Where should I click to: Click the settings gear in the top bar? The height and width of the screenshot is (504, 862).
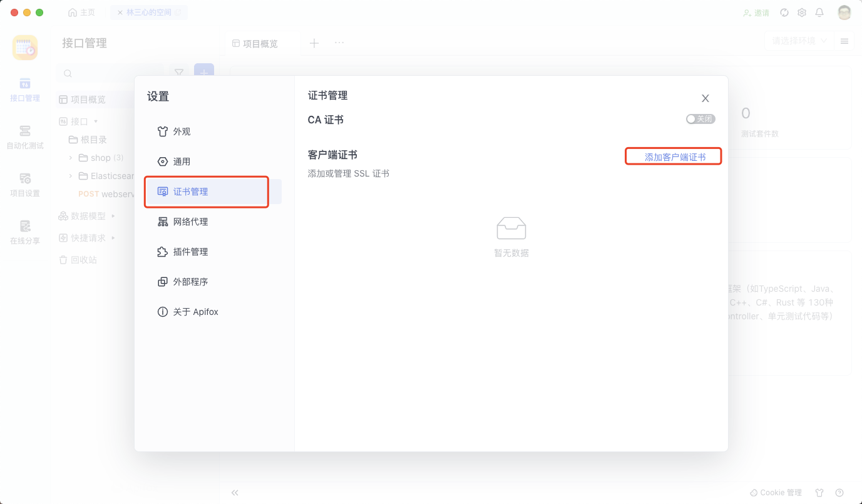tap(802, 12)
